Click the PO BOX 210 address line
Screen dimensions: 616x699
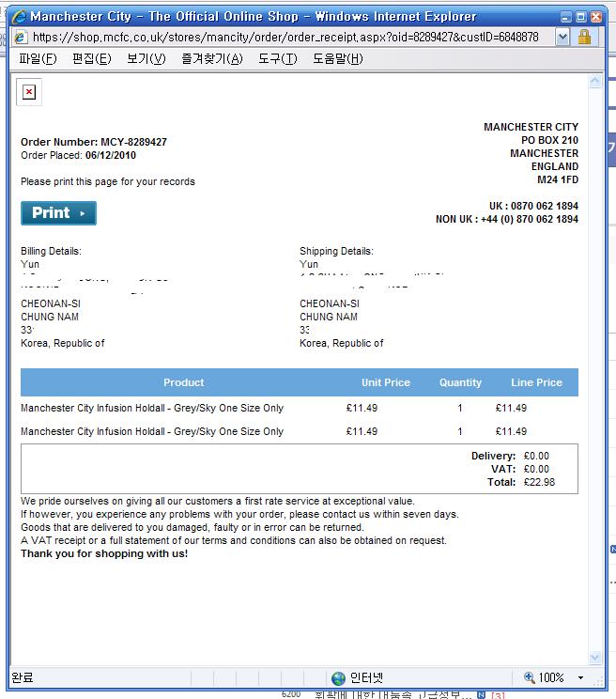click(x=549, y=140)
